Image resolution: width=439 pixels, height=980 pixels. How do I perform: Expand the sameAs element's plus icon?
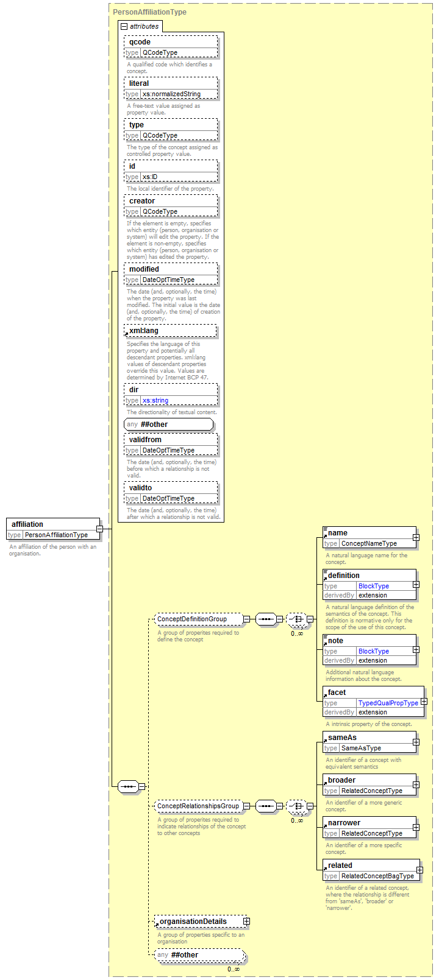(416, 742)
